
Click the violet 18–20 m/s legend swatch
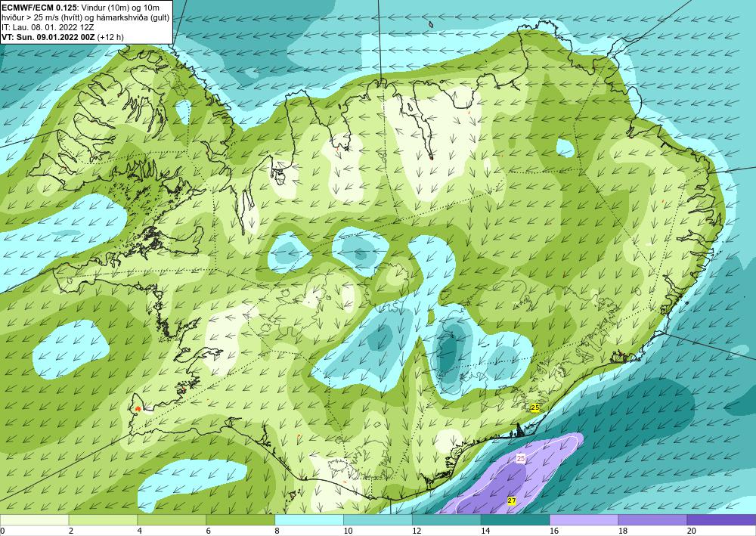tap(652, 520)
